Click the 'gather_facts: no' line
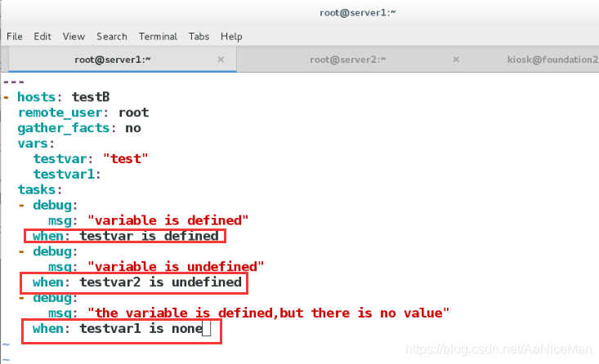The image size is (599, 364). [x=79, y=128]
